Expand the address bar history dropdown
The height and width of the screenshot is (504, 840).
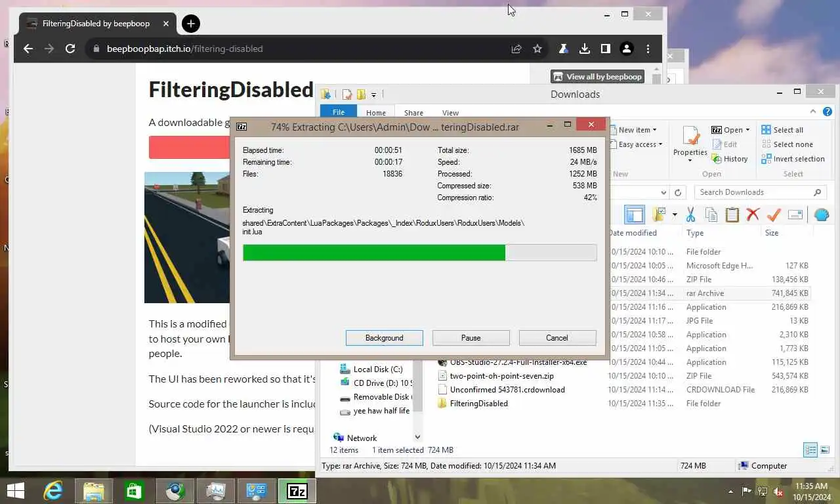tap(663, 192)
